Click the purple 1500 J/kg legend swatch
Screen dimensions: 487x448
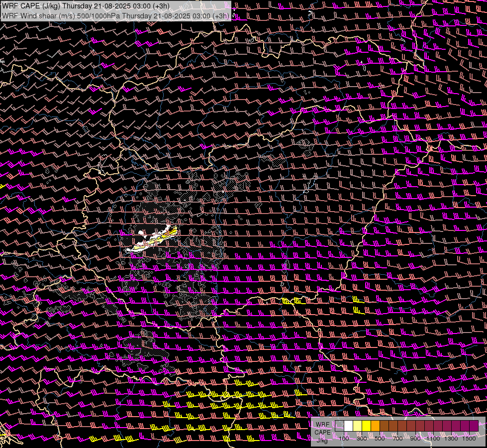[474, 426]
